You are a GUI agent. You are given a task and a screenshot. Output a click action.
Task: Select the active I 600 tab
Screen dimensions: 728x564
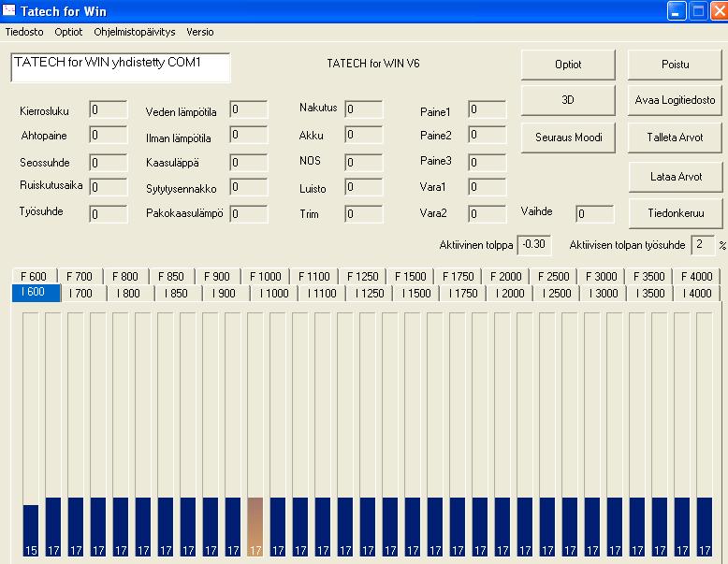pos(36,293)
